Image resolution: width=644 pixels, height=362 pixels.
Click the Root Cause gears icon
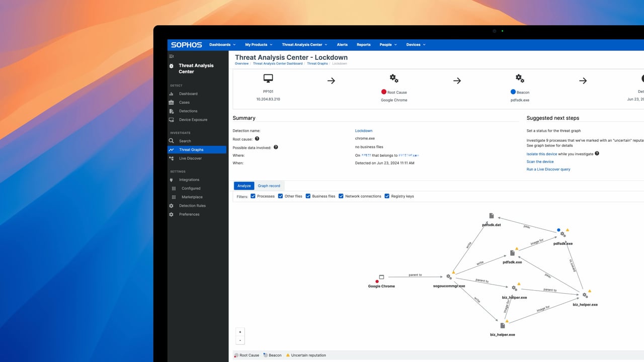coord(394,78)
